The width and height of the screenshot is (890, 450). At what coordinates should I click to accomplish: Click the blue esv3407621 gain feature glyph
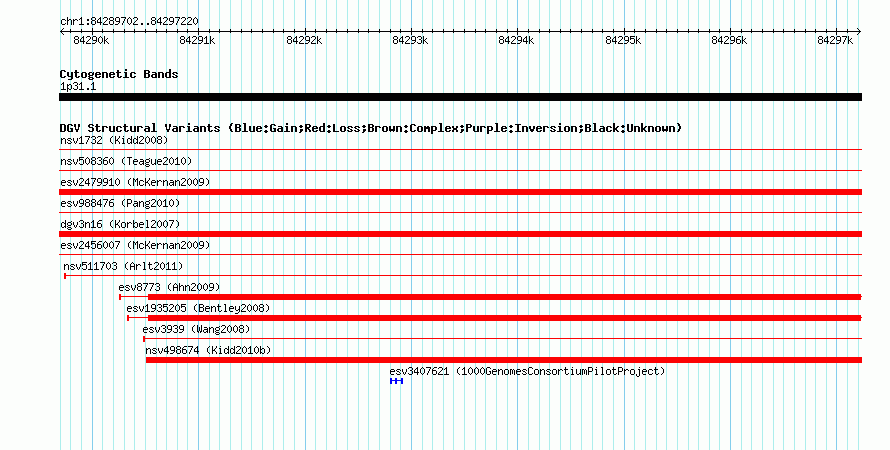pos(396,381)
